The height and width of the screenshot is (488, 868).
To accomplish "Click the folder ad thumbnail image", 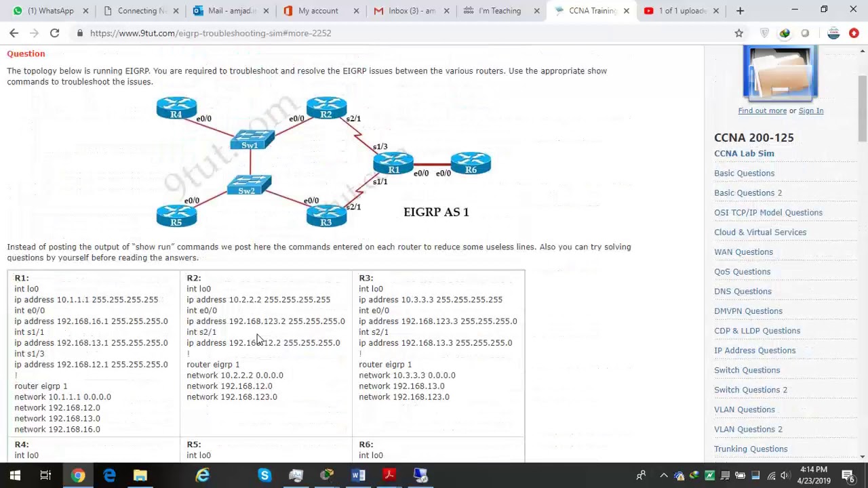I will (x=780, y=73).
